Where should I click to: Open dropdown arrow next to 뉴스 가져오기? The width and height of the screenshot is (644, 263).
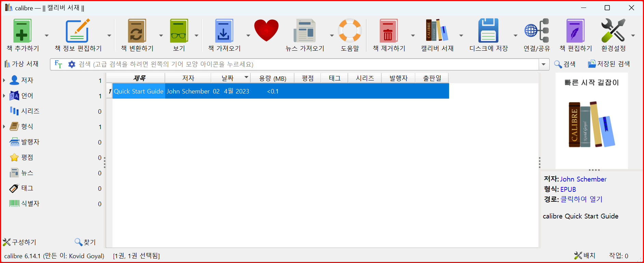coord(331,35)
